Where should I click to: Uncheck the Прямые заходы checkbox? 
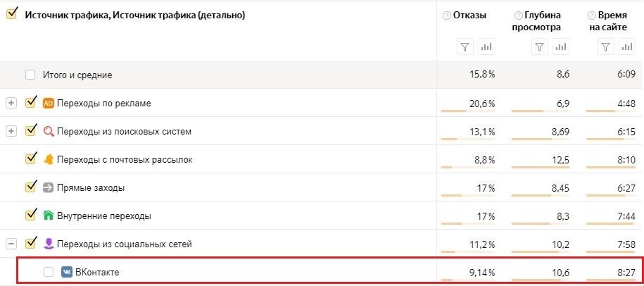pos(30,187)
